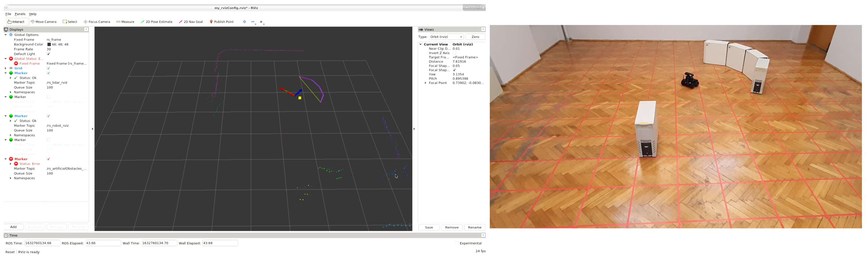Close the Displays panel
The height and width of the screenshot is (260, 868).
coord(86,30)
